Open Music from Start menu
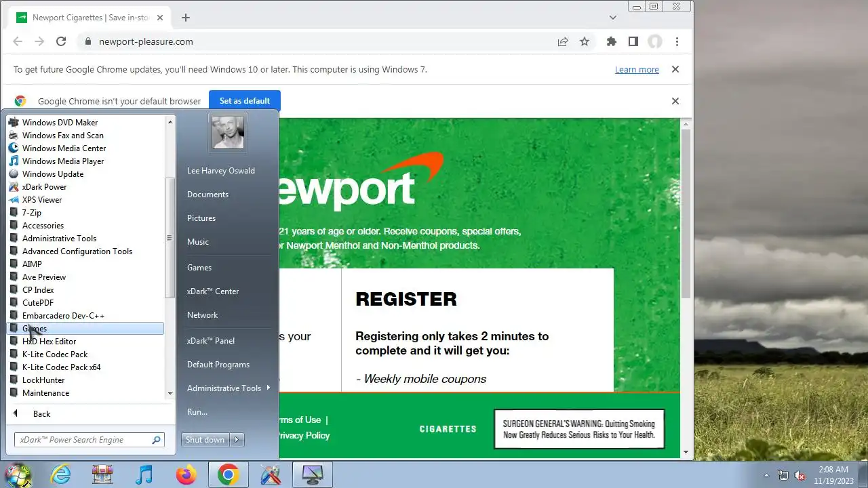 [198, 242]
